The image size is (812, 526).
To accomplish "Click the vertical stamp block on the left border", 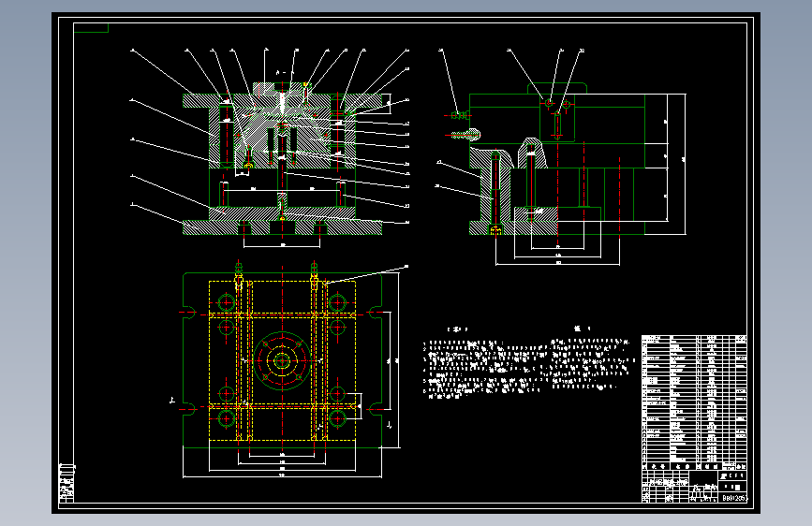I will [x=66, y=483].
